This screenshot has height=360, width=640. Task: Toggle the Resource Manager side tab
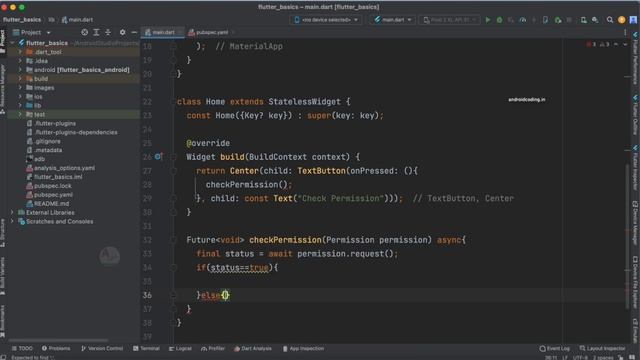pyautogui.click(x=3, y=89)
